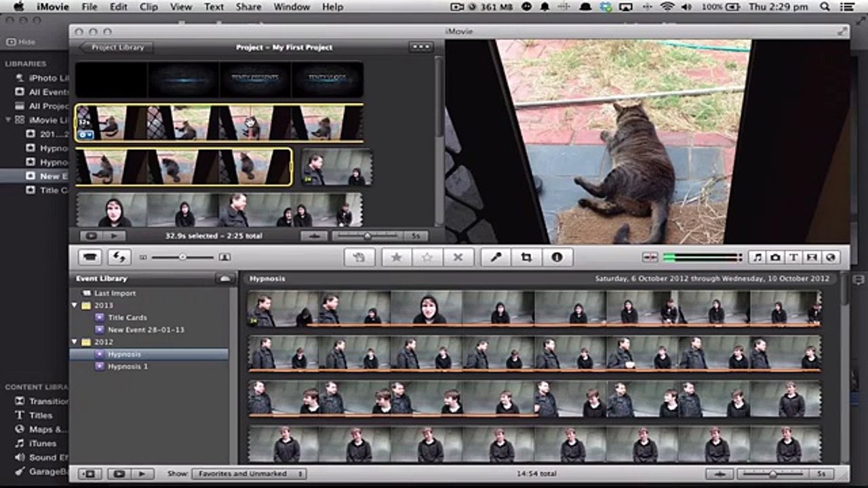Image resolution: width=868 pixels, height=488 pixels.
Task: Open the Clip menu
Action: (x=149, y=7)
